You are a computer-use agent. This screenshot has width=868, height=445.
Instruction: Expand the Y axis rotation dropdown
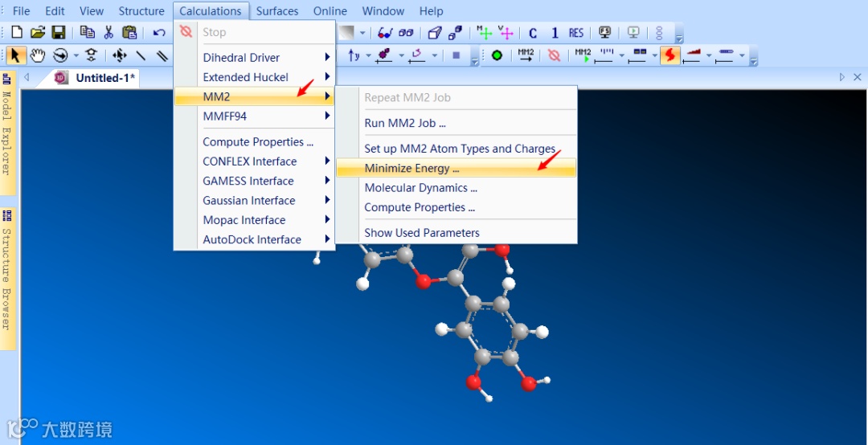coord(367,55)
